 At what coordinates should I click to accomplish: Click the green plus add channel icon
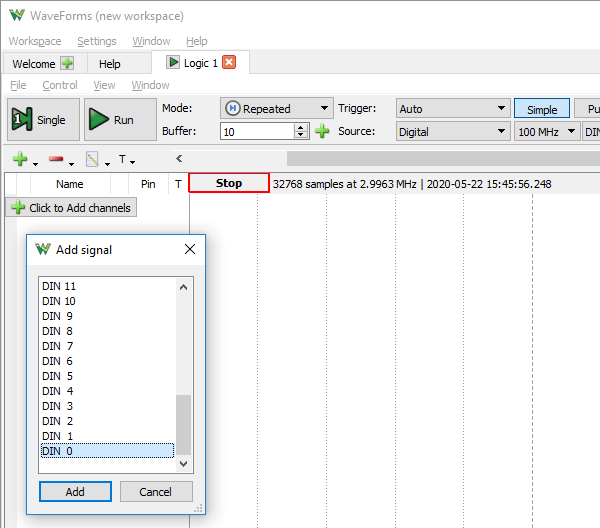click(20, 159)
